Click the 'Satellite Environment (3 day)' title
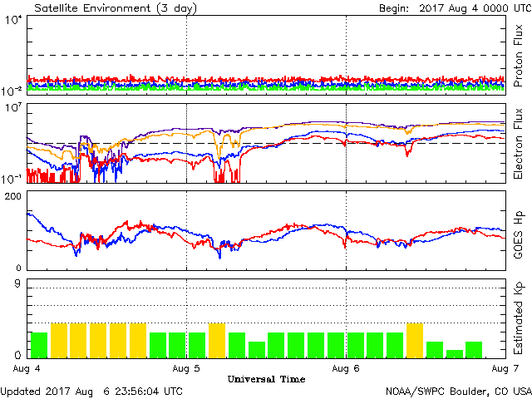 (116, 7)
